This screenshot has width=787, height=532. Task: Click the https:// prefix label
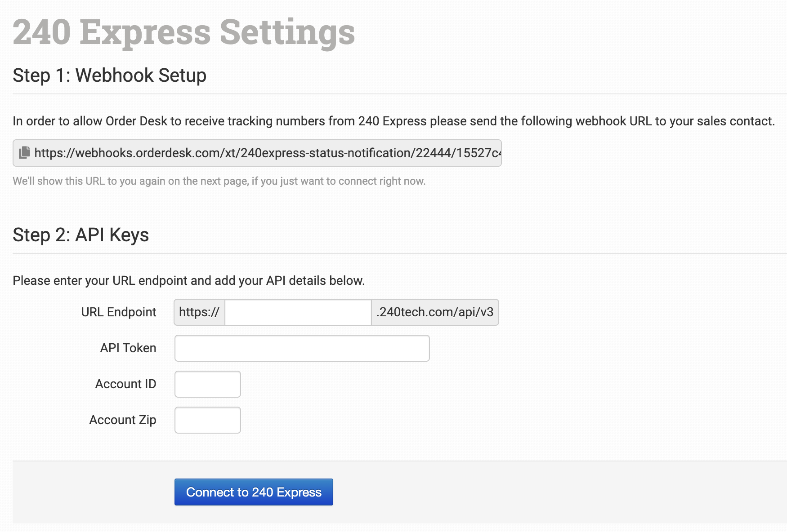click(x=199, y=312)
